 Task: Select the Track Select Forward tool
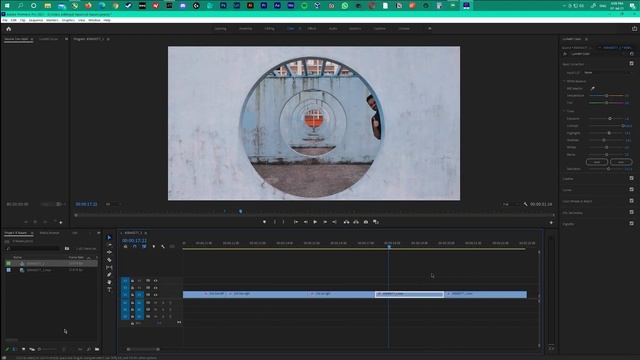[x=109, y=245]
